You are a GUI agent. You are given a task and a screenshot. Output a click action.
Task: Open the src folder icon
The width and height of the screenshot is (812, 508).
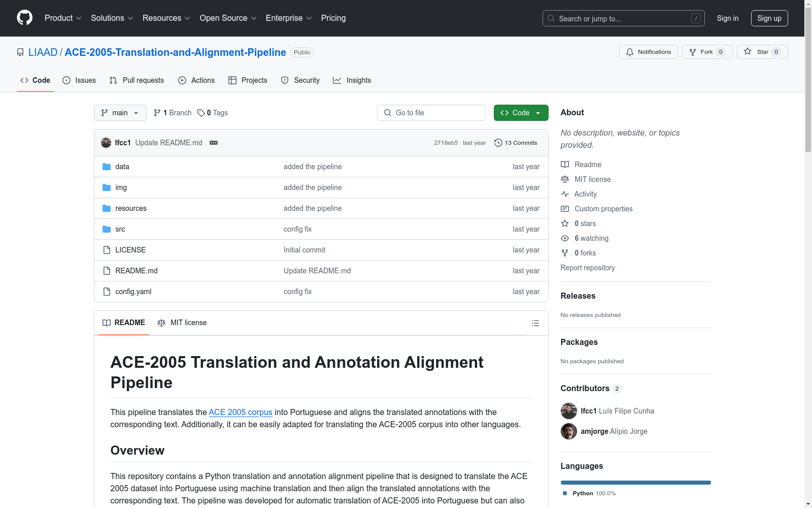point(107,229)
